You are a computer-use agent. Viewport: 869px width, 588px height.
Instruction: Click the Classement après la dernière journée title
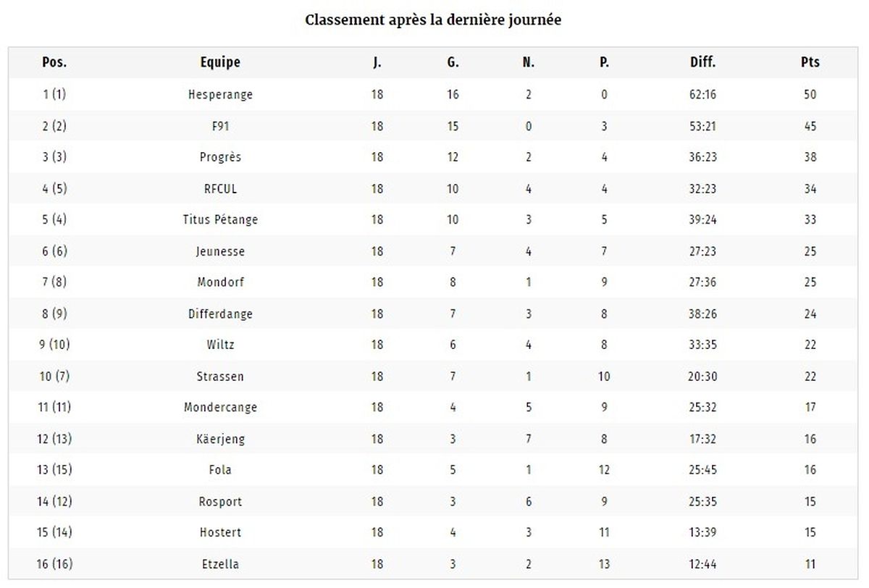pyautogui.click(x=433, y=20)
